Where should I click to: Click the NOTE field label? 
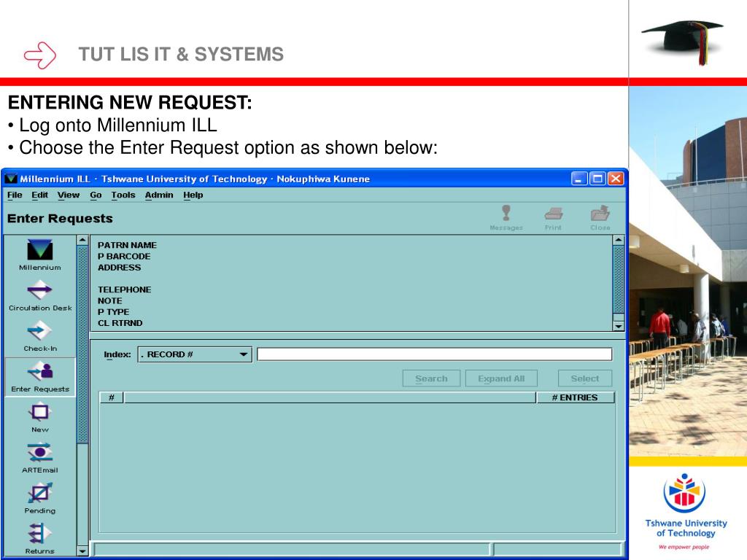point(110,301)
